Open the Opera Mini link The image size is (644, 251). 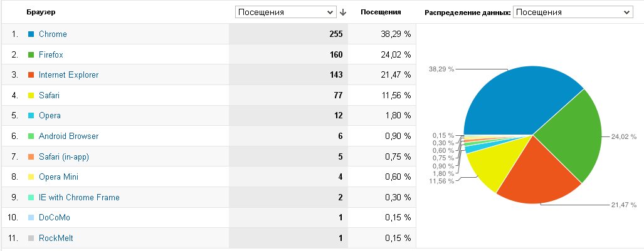coord(58,177)
